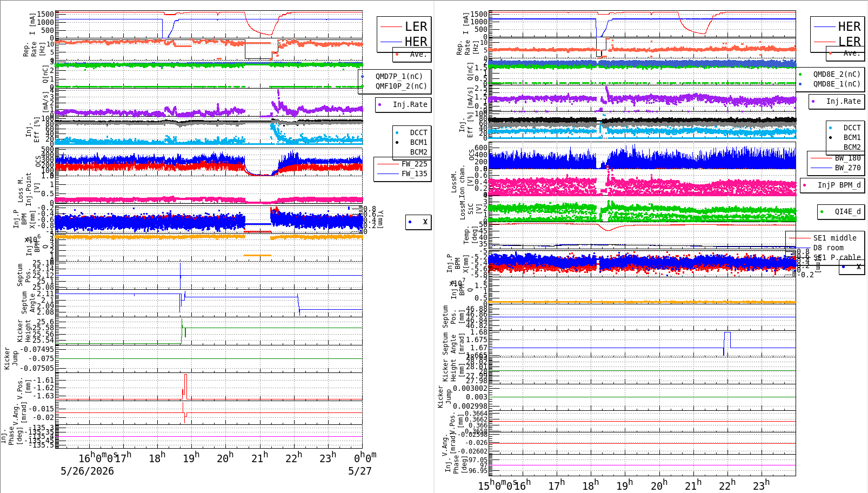This screenshot has height=493, width=868.
Task: Click the red line sample beside BW_180
Action: pos(821,158)
